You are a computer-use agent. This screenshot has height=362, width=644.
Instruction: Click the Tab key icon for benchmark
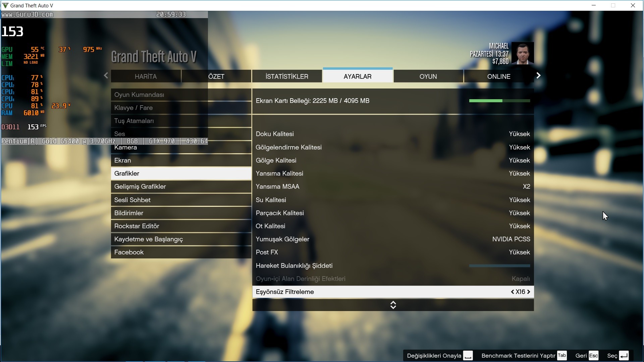(x=562, y=356)
